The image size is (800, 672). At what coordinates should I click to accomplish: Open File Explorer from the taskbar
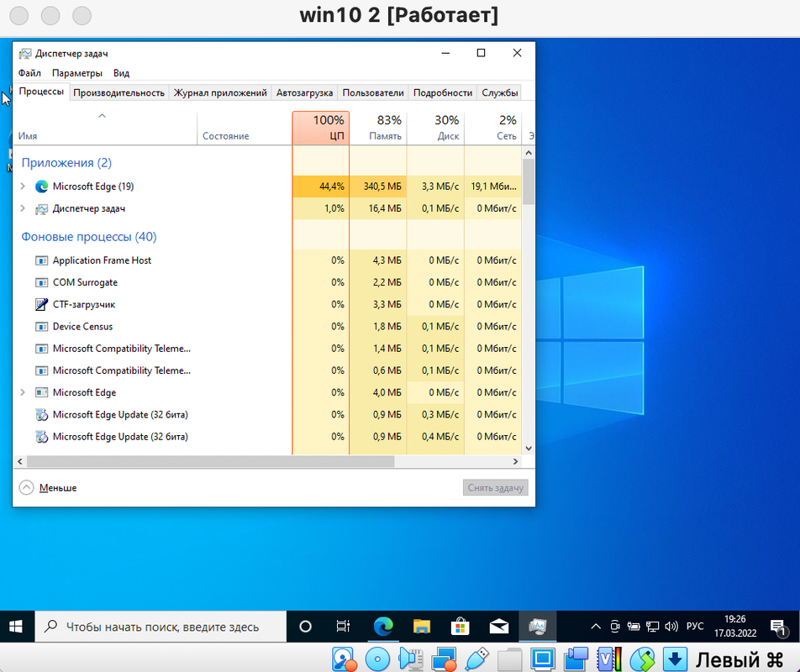pos(422,626)
